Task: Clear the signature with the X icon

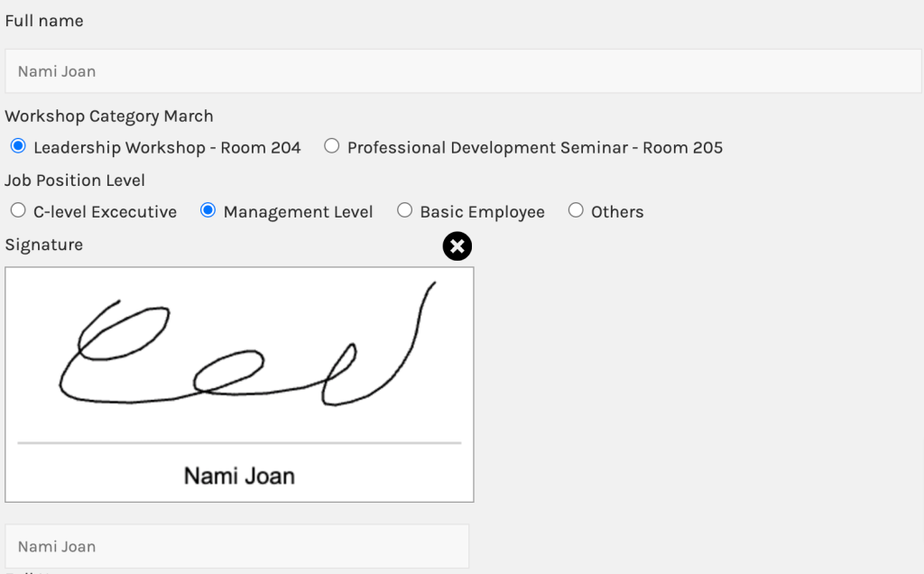Action: click(x=457, y=245)
